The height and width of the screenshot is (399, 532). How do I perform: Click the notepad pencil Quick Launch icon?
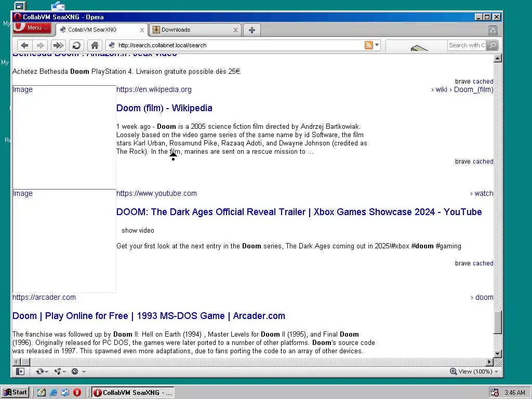(x=42, y=393)
